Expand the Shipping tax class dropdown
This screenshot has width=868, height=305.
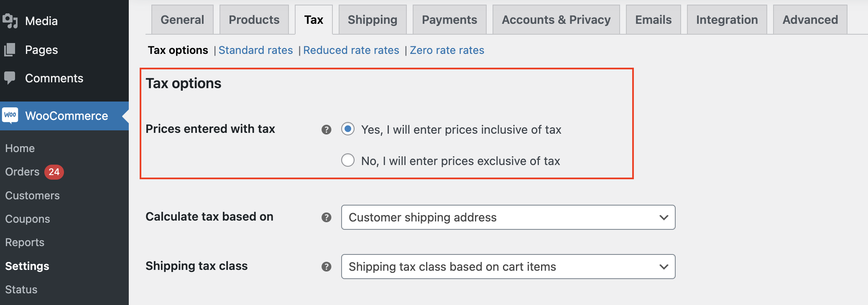[x=508, y=267]
